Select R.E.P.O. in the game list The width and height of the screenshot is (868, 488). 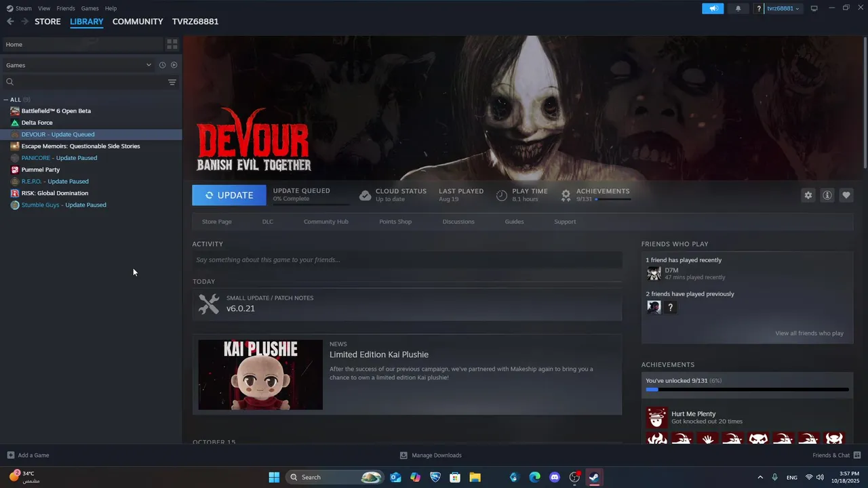[x=91, y=182]
